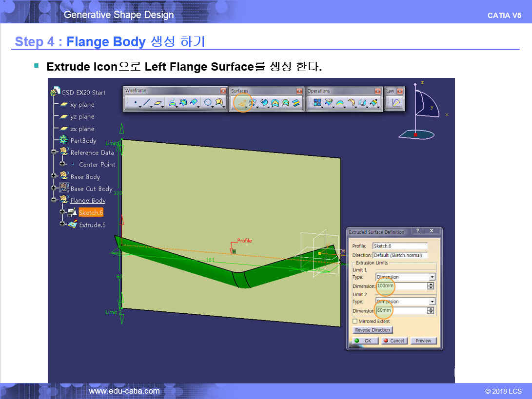Collapse the Flange Body tree node
The height and width of the screenshot is (399, 532).
pyautogui.click(x=54, y=200)
